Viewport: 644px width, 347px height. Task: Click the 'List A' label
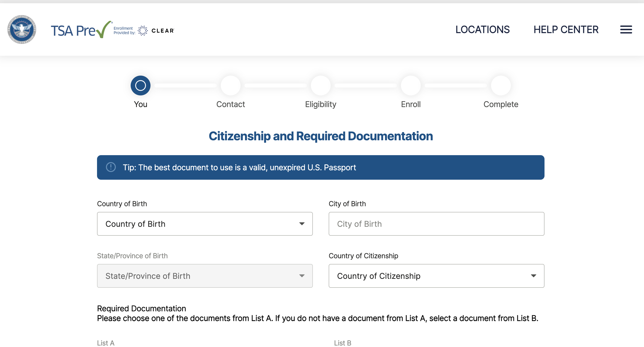pyautogui.click(x=106, y=343)
